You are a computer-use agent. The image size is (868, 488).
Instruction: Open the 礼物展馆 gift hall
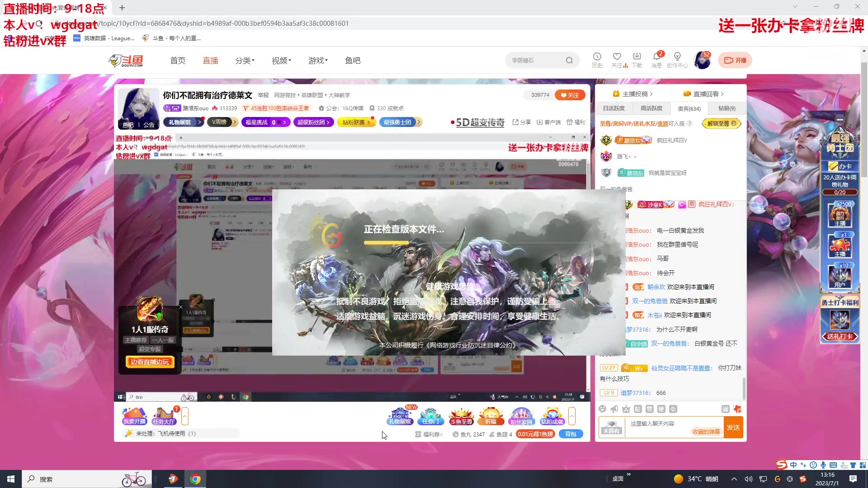tap(400, 416)
